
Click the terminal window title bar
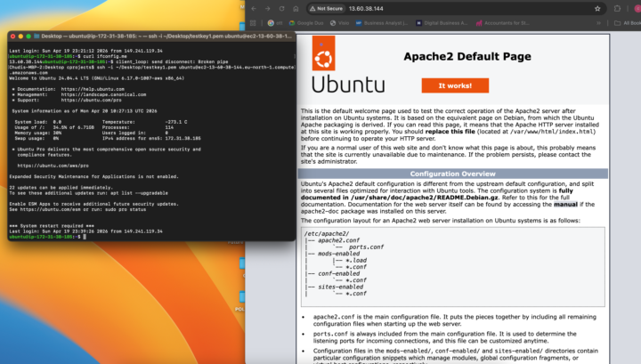[151, 36]
